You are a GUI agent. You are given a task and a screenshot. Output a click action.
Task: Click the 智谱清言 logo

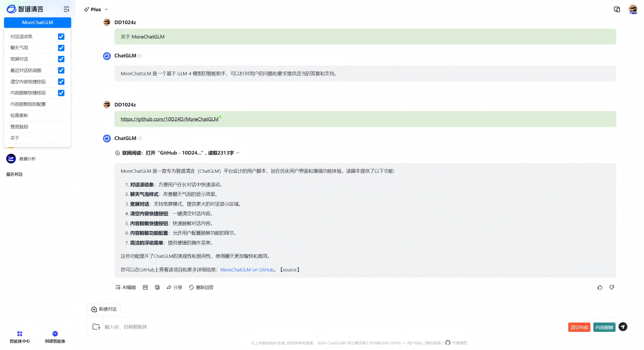25,9
